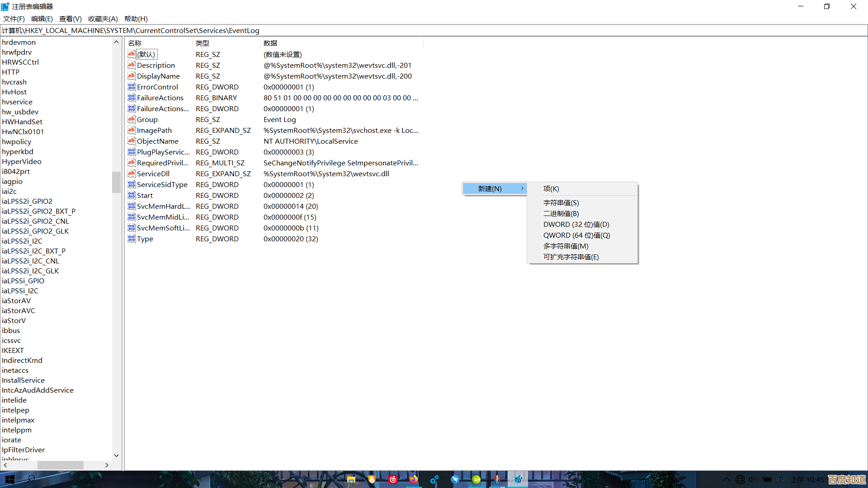Select the FailureActions binary value icon
The image size is (868, 488).
(x=131, y=98)
